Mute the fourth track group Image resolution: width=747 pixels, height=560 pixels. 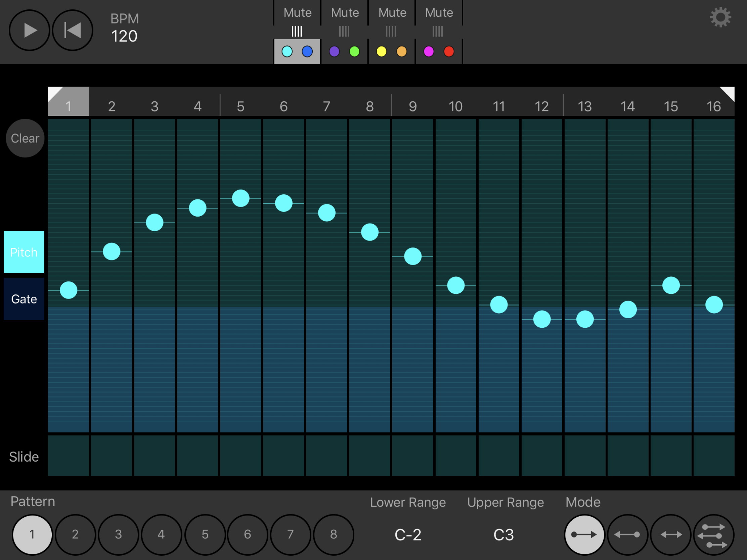point(439,13)
